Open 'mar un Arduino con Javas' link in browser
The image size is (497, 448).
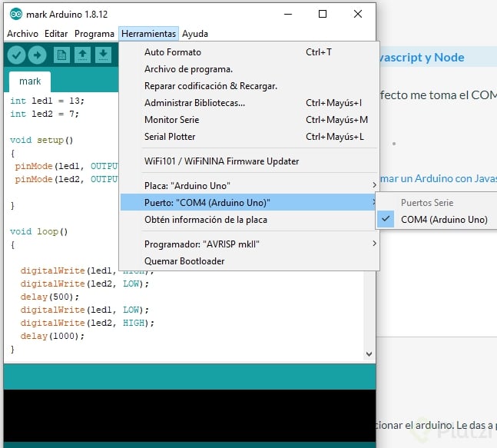[439, 178]
